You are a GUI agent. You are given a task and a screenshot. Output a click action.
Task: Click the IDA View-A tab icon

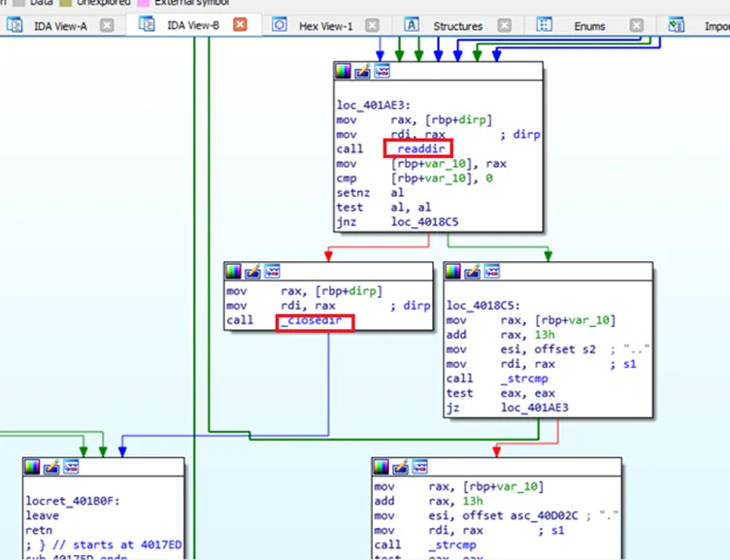[15, 24]
